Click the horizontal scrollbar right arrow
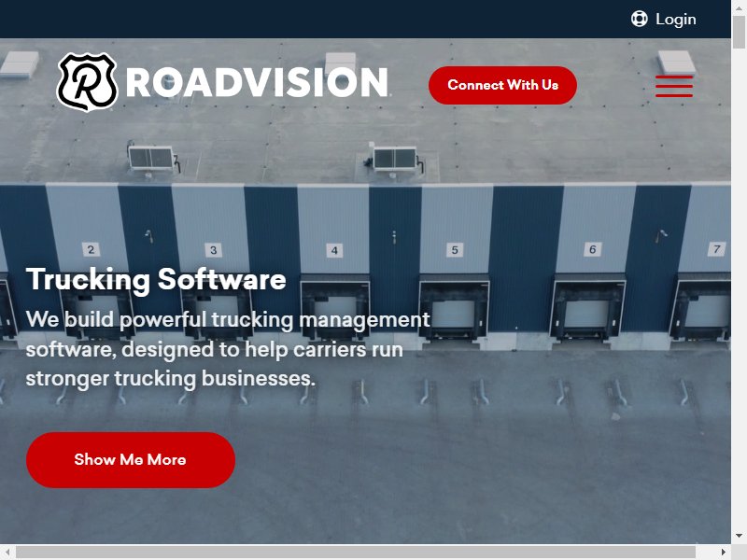Screen dimensions: 747x560 (724, 552)
